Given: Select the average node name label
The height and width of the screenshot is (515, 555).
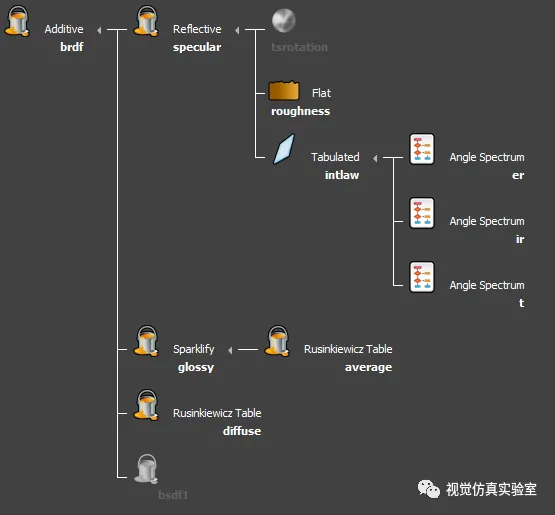Looking at the screenshot, I should (x=368, y=367).
